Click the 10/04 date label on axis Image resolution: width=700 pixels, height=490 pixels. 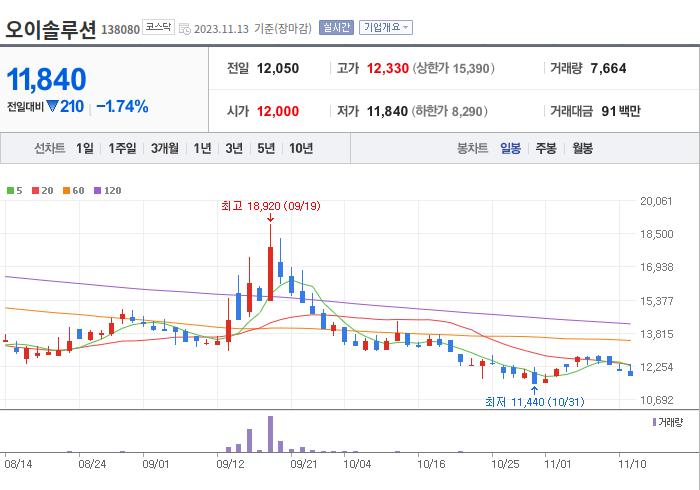click(357, 464)
